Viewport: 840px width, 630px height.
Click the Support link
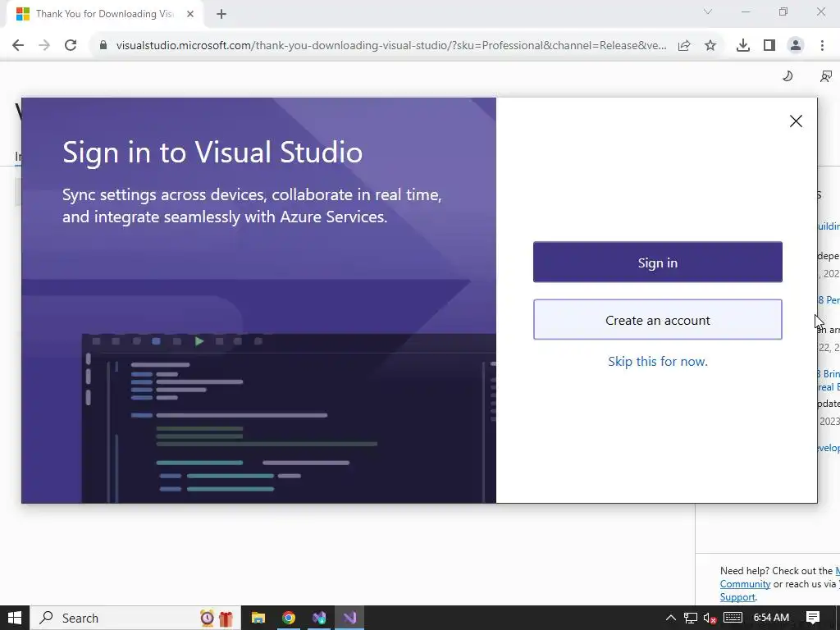737,597
